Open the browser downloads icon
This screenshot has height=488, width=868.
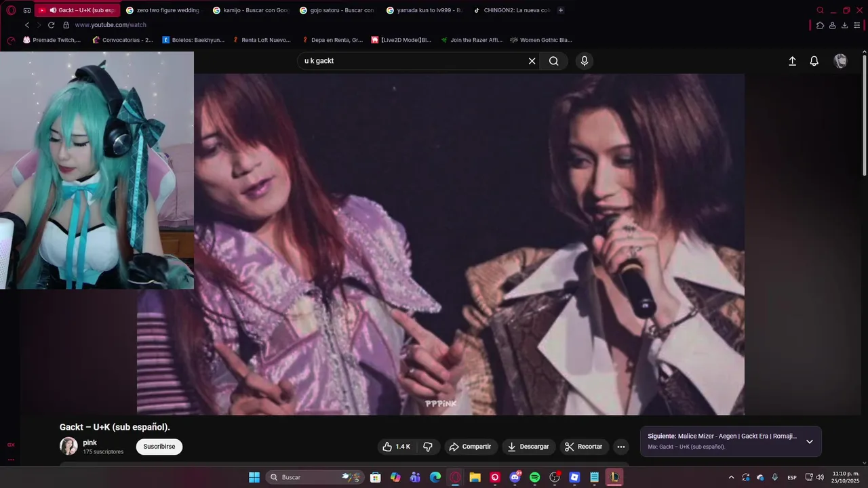844,25
